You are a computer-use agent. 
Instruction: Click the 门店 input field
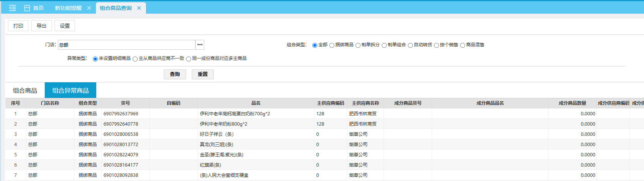[127, 45]
